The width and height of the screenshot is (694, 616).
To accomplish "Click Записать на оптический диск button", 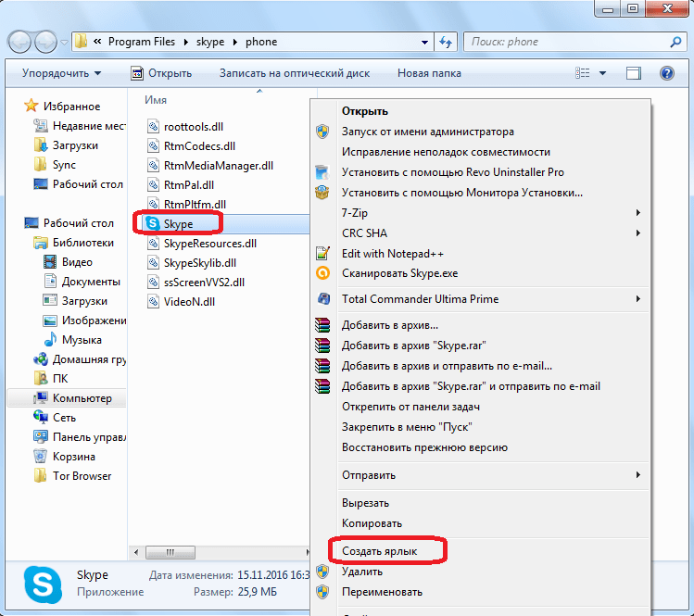I will click(x=295, y=73).
